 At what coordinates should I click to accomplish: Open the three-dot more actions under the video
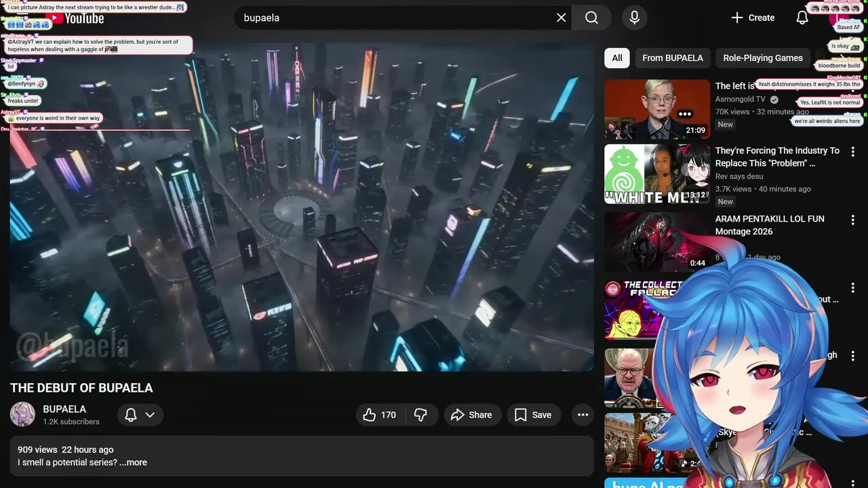(x=583, y=415)
